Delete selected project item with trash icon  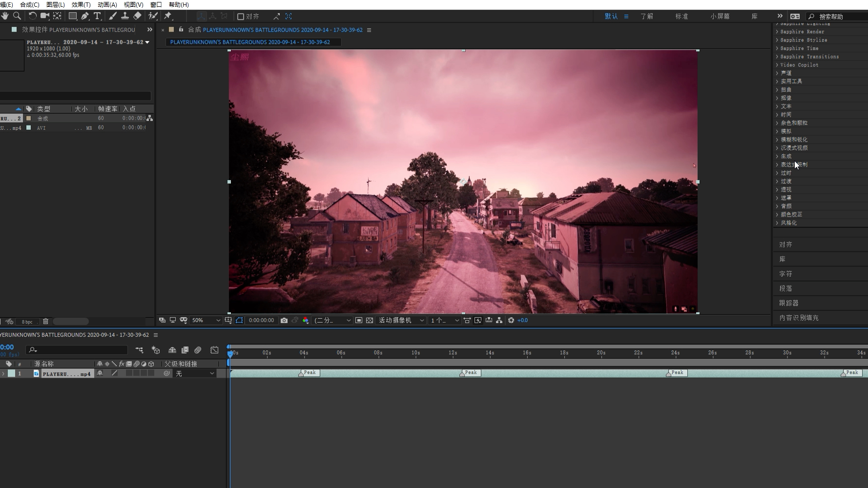click(x=46, y=321)
